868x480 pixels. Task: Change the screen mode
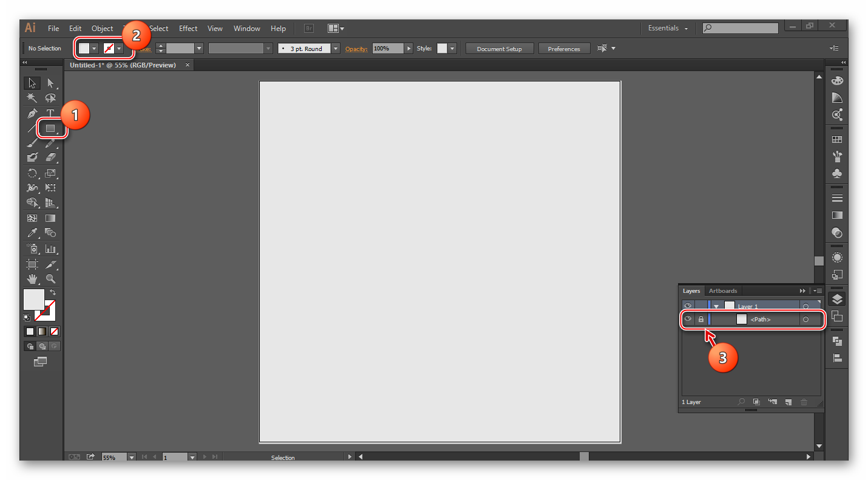(40, 362)
